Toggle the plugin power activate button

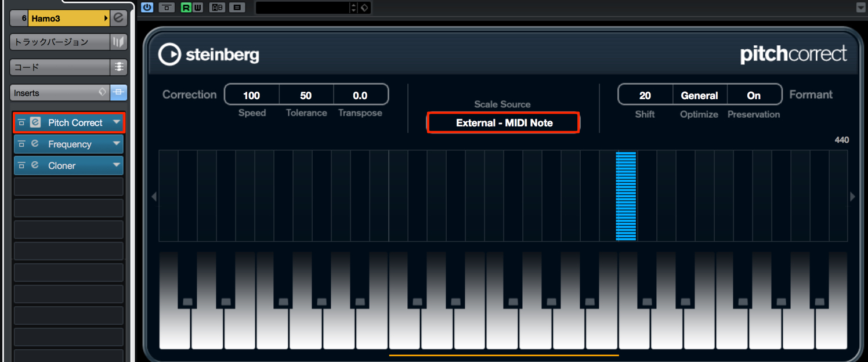pyautogui.click(x=147, y=8)
